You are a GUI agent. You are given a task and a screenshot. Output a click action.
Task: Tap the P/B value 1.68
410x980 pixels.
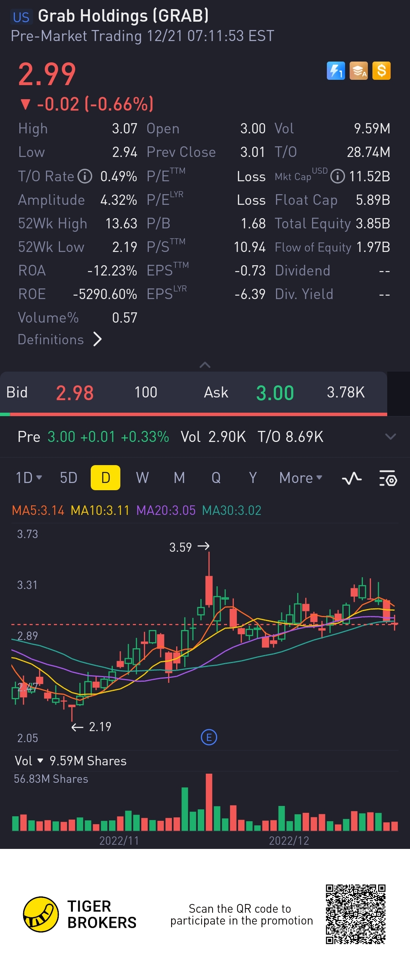(253, 224)
